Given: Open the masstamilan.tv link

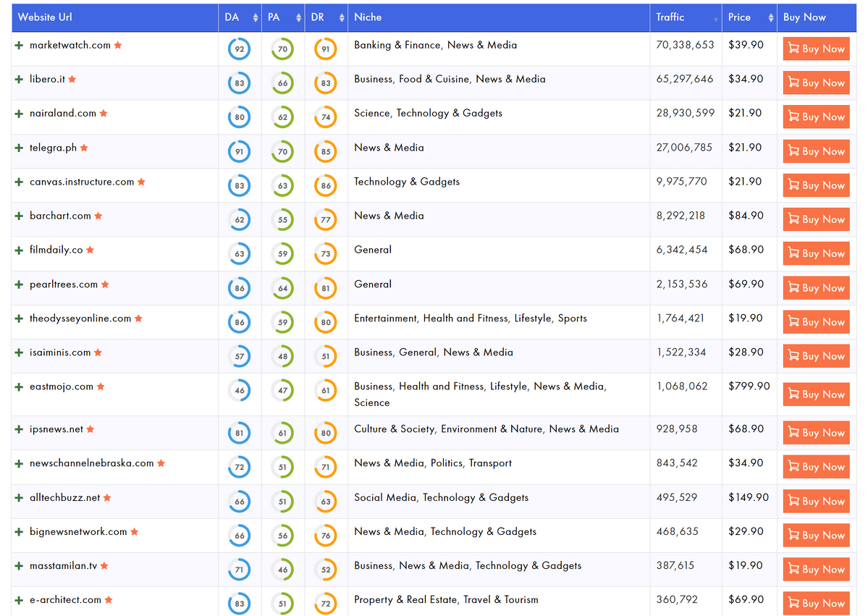Looking at the screenshot, I should (x=64, y=565).
